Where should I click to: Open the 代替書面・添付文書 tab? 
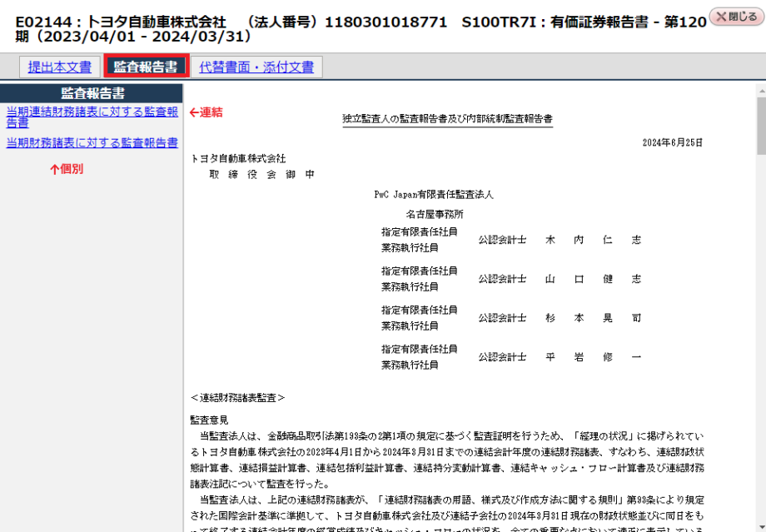[256, 67]
